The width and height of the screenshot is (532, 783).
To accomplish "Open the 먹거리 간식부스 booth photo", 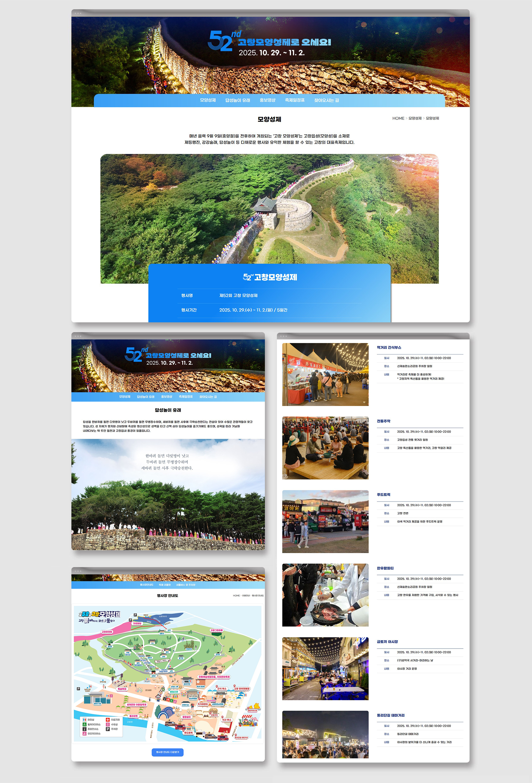I will [325, 374].
